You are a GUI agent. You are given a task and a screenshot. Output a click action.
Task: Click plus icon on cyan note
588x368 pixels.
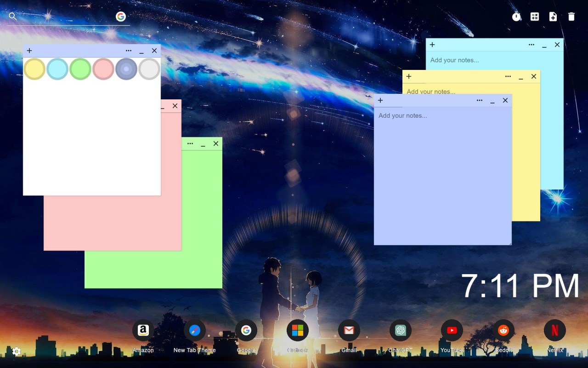pyautogui.click(x=432, y=45)
